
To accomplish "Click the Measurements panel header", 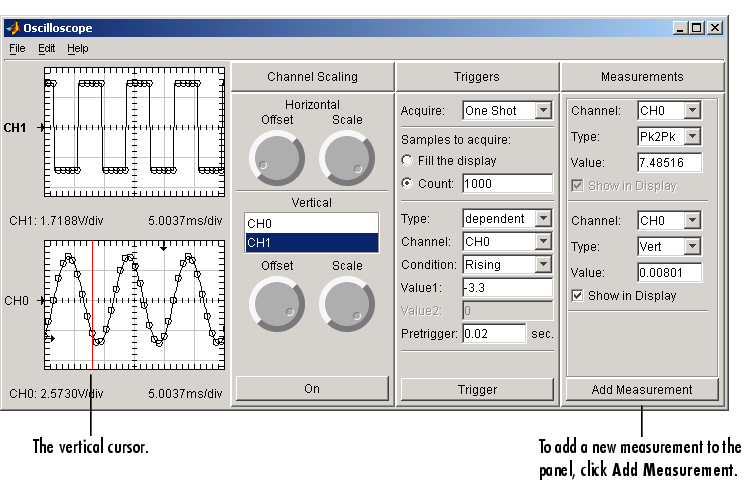I will 642,77.
